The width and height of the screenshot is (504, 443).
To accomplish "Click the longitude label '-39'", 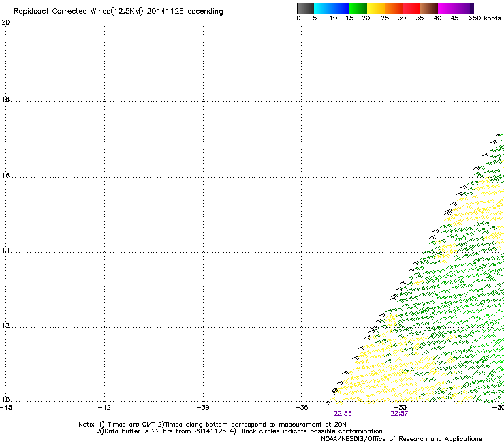I will click(x=203, y=408).
